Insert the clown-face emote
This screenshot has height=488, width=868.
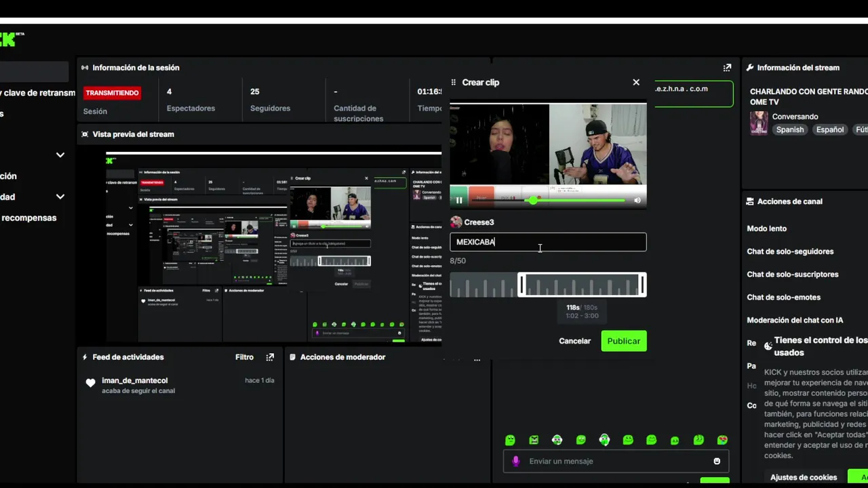(x=557, y=440)
